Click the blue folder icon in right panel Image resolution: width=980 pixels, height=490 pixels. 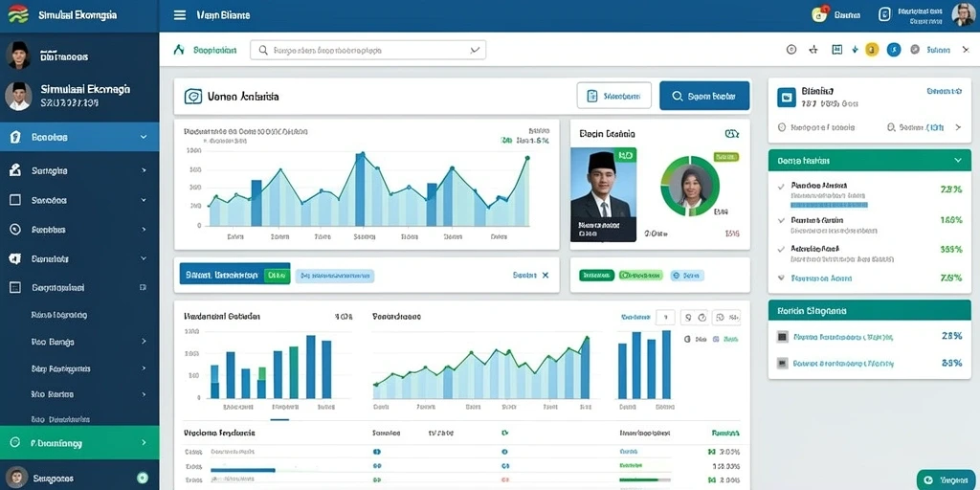[787, 97]
